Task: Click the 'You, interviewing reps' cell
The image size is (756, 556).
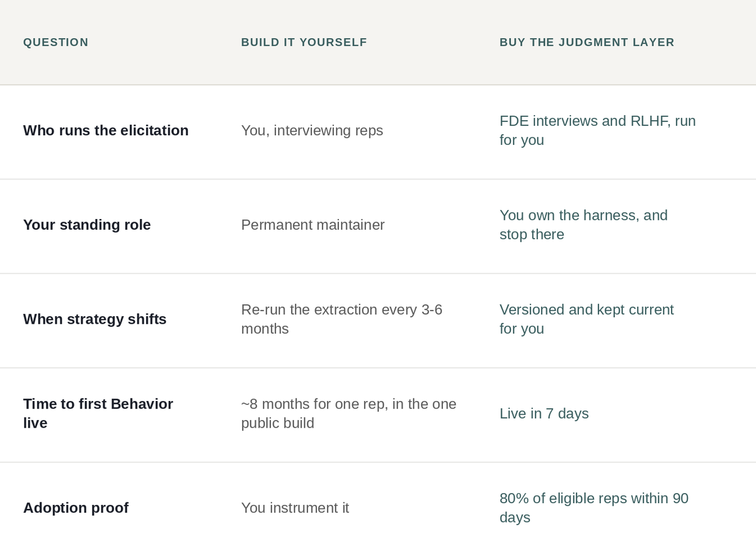Action: point(312,130)
